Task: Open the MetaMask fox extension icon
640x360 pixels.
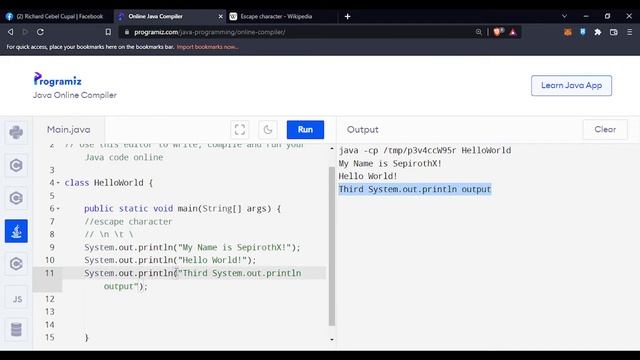Action: [567, 32]
